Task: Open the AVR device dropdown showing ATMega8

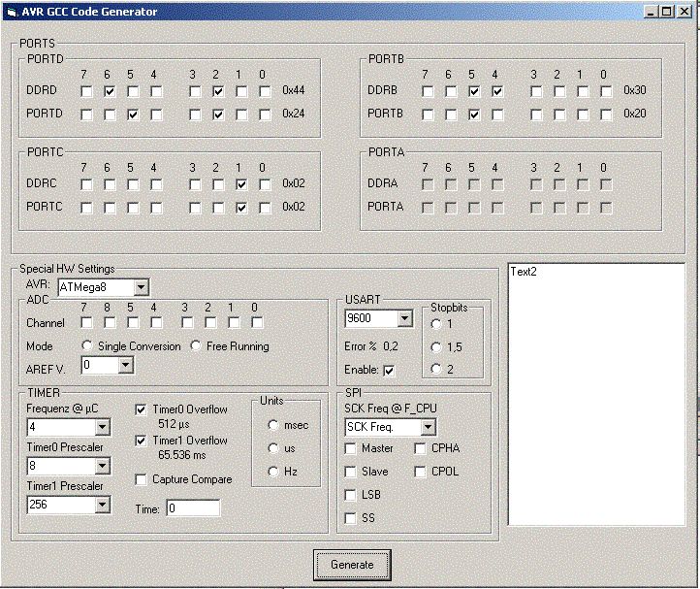Action: (142, 287)
